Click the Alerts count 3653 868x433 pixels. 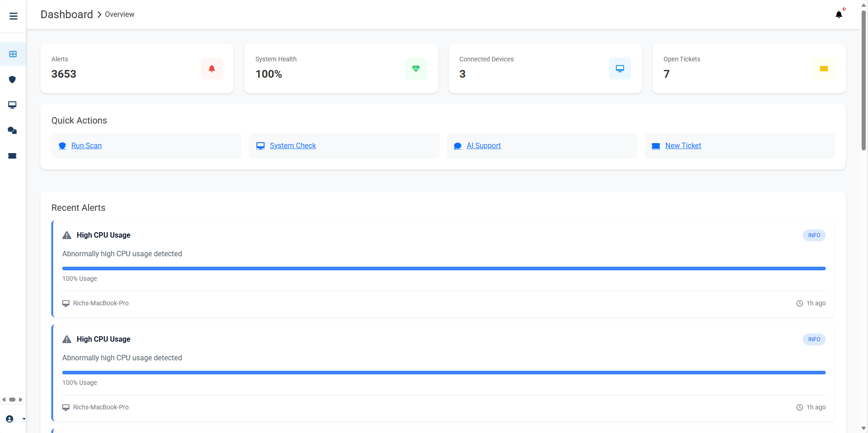[64, 74]
